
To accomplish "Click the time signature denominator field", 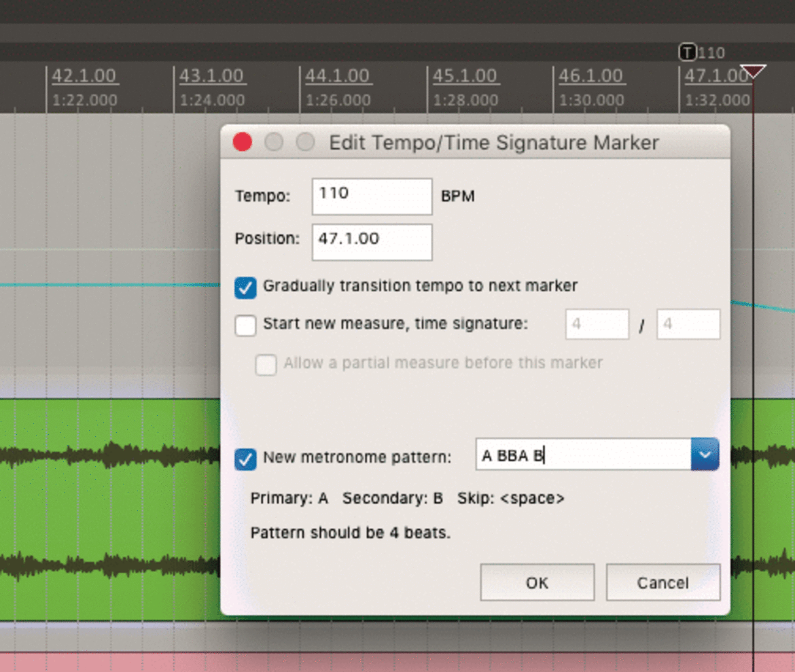I will point(688,324).
